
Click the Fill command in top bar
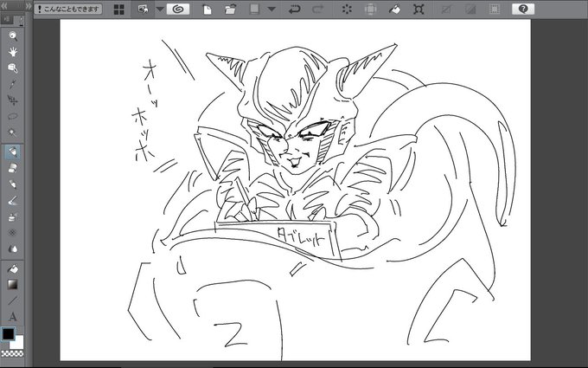click(x=394, y=10)
